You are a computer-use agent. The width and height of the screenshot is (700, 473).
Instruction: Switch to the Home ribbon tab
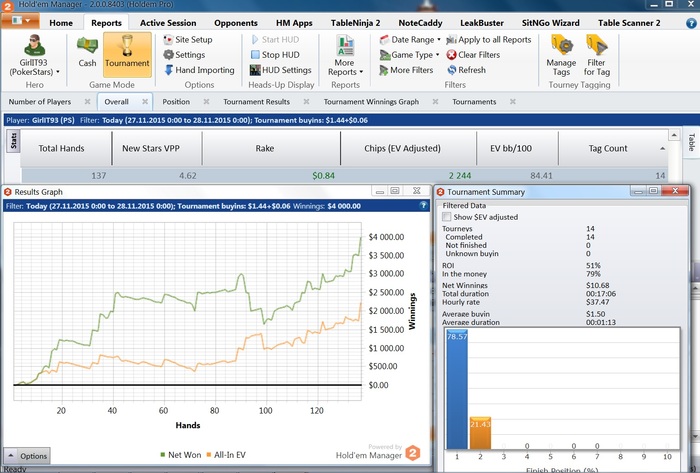61,23
